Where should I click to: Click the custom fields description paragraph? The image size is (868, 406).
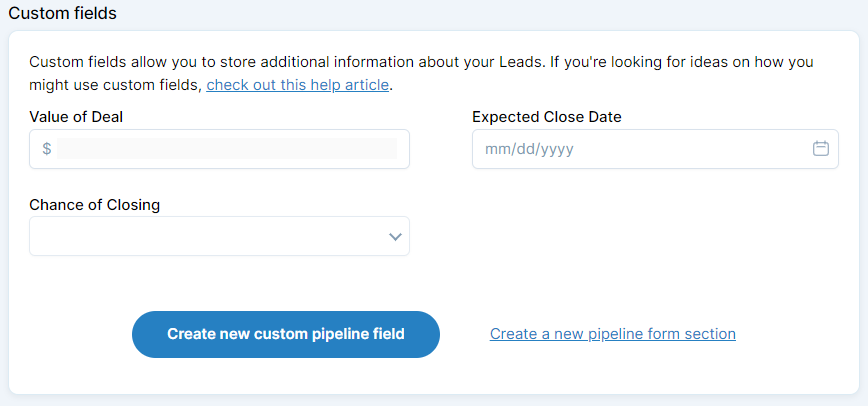coord(421,73)
